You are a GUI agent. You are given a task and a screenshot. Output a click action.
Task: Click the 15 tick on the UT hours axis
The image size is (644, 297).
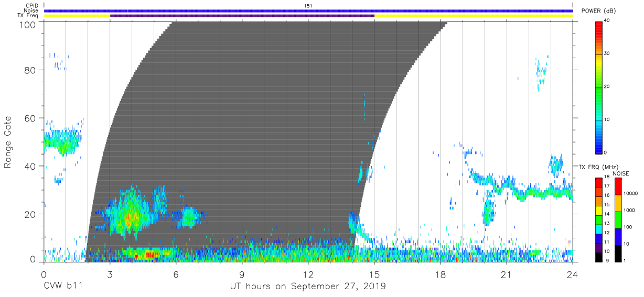[x=374, y=274]
